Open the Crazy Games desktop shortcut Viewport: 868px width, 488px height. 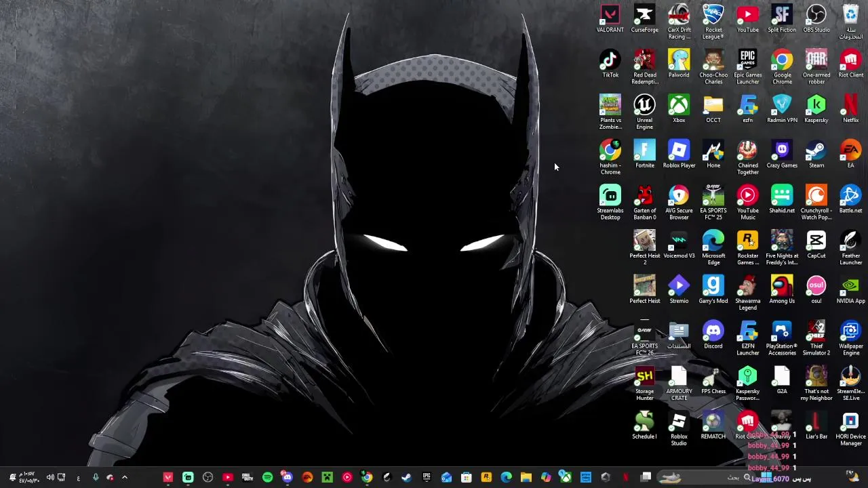(782, 155)
